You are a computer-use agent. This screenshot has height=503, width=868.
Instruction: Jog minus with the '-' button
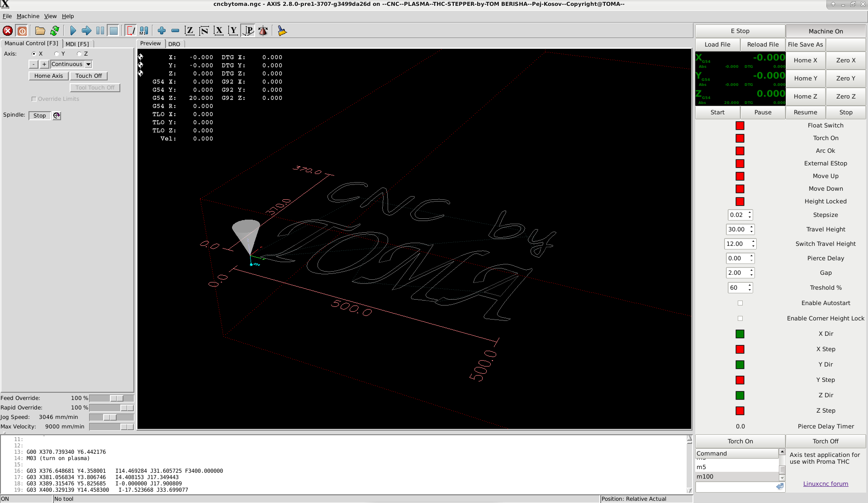coord(33,64)
